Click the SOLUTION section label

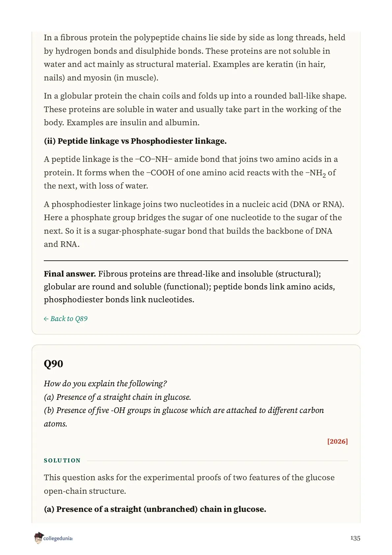[x=62, y=460]
